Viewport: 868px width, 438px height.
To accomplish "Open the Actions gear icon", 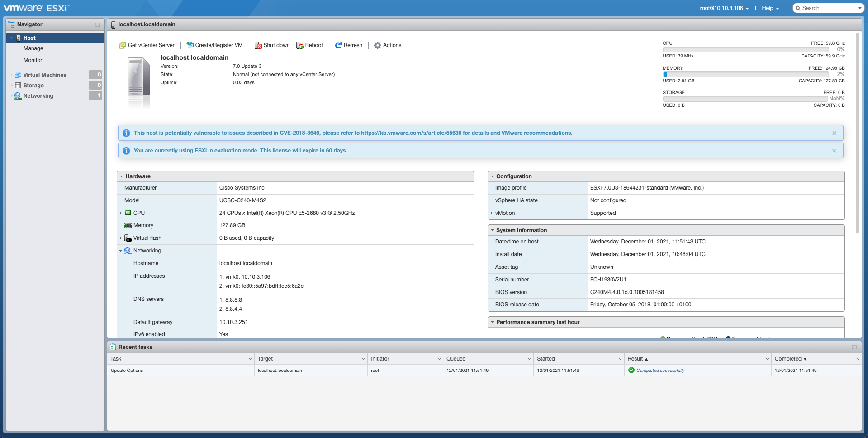I will point(378,45).
